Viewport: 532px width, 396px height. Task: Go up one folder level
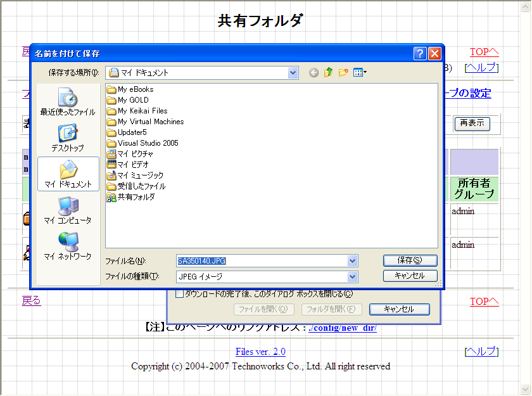pyautogui.click(x=328, y=73)
